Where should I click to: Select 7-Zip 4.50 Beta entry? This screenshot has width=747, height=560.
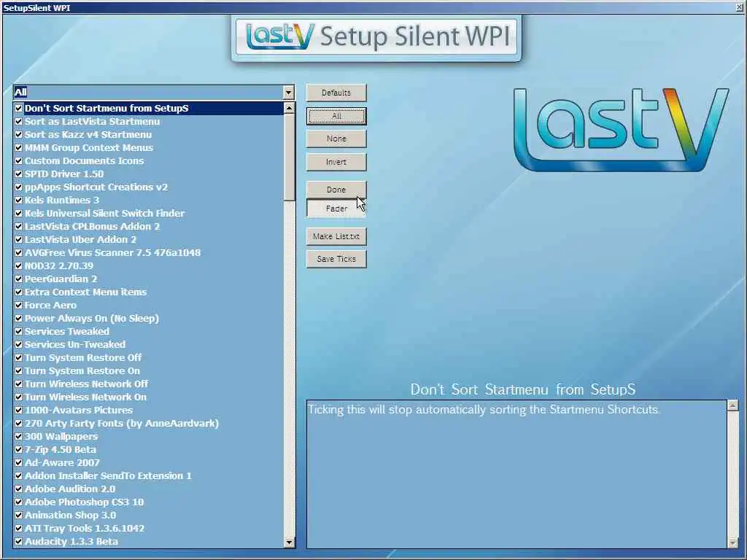(x=60, y=449)
